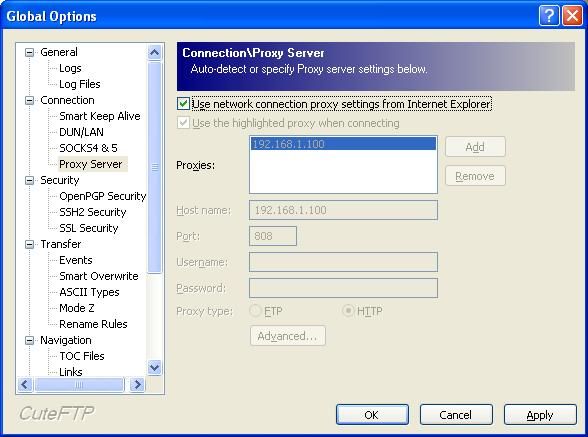Click the tree's horizontal scroll right arrow
The height and width of the screenshot is (437, 588).
(137, 384)
